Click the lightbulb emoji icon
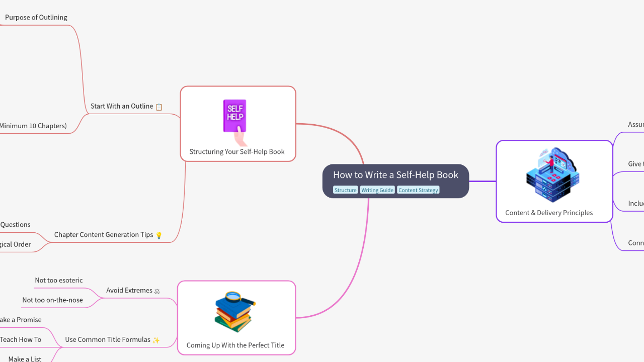 click(x=159, y=235)
